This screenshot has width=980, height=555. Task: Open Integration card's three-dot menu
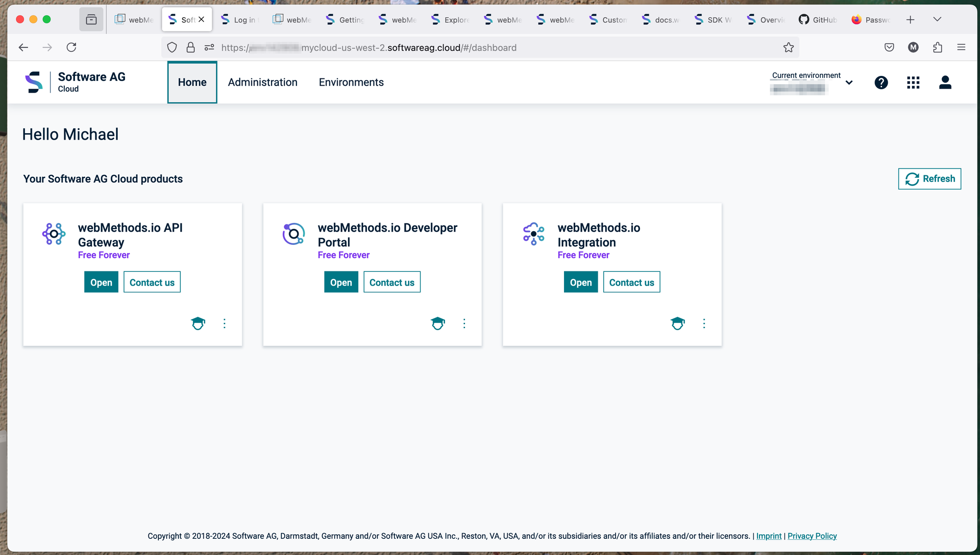[704, 323]
